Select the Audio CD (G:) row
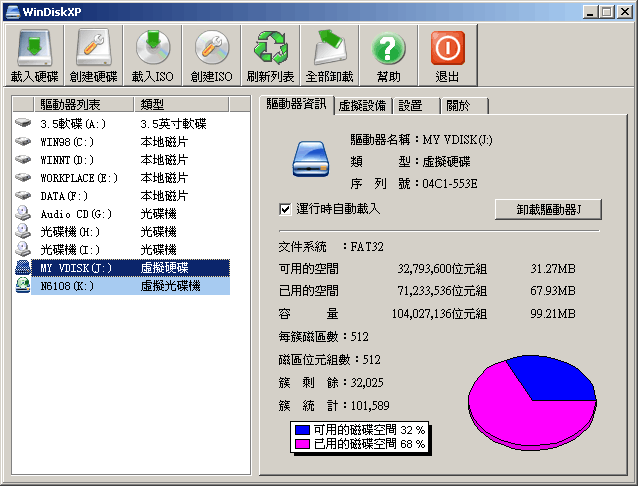638x486 pixels. click(122, 214)
